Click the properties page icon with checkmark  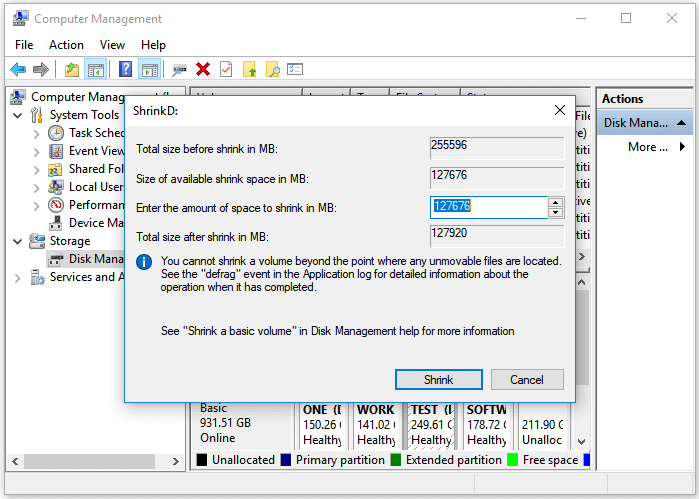click(226, 69)
